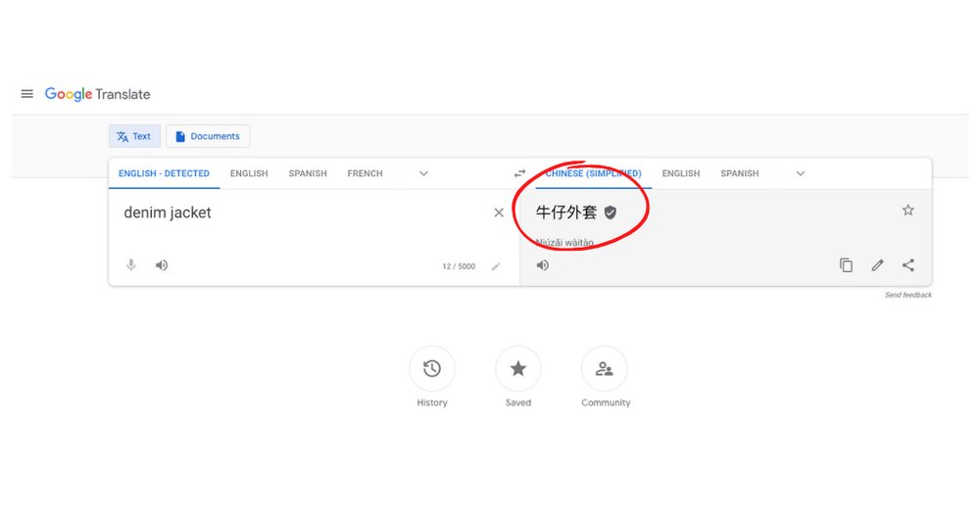This screenshot has height=517, width=980.
Task: Open the handwriting input pencil tool
Action: (x=496, y=266)
